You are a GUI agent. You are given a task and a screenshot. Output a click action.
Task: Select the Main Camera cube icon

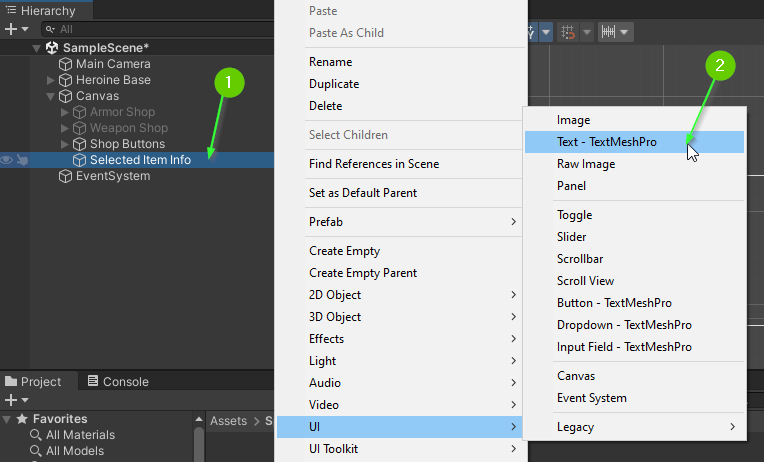(x=65, y=64)
